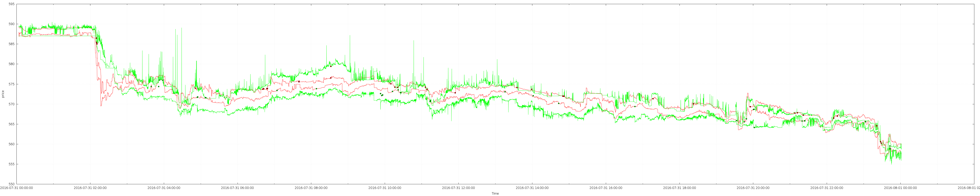Select the 2016-07-31 22:00:00 tick label
The height and width of the screenshot is (196, 980).
tap(827, 188)
